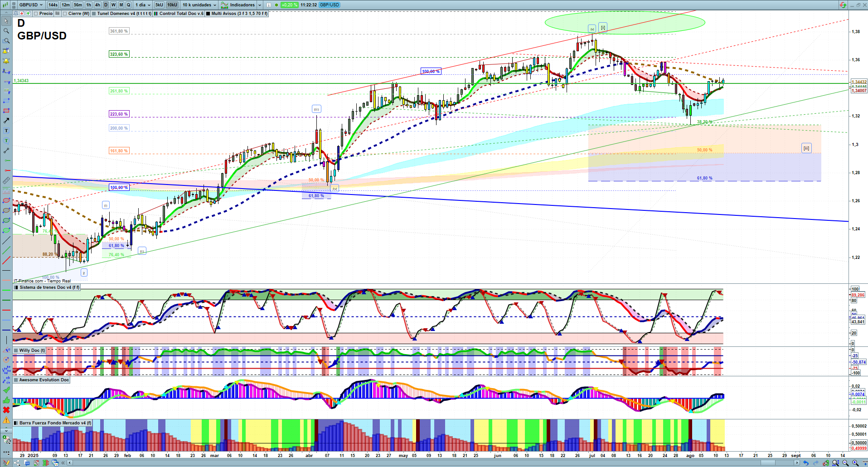Toggle Tunel Domenec v4 indicator visibility
Screen dimensions: 868x467
coord(94,14)
